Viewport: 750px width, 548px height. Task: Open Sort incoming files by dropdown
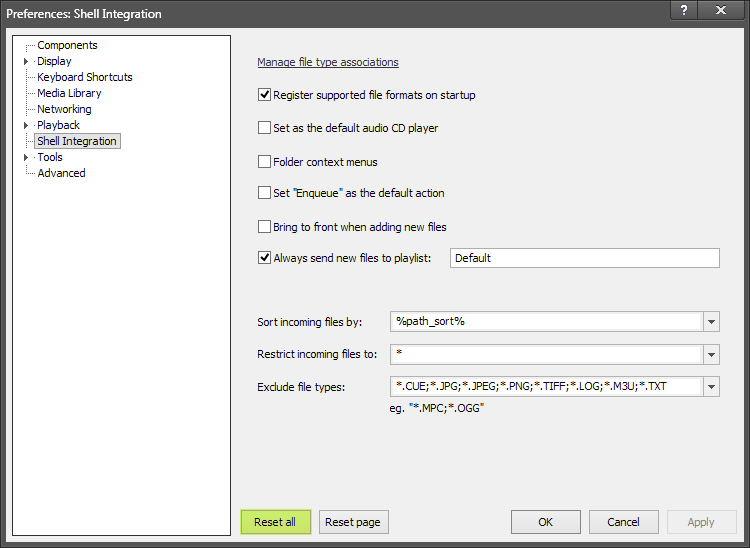[711, 322]
